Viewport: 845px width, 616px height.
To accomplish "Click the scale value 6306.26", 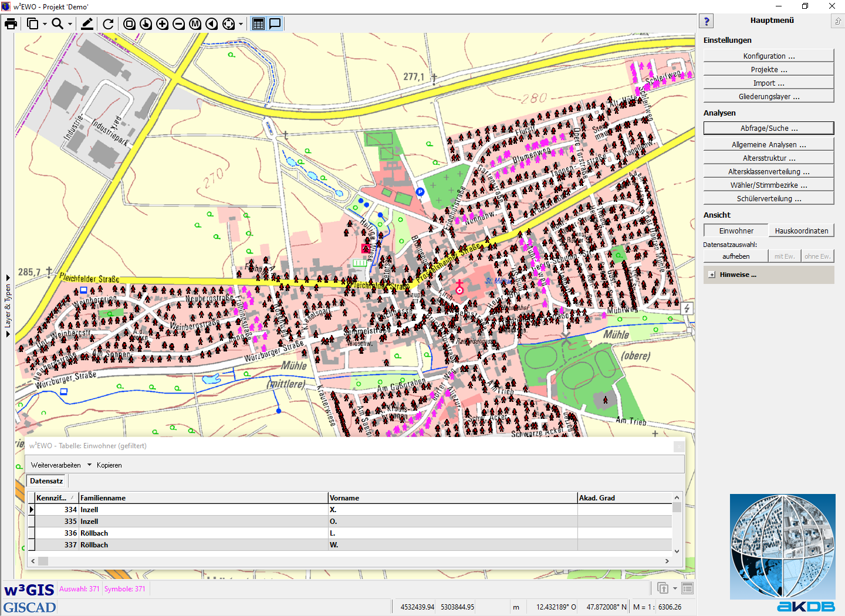I will pos(670,607).
